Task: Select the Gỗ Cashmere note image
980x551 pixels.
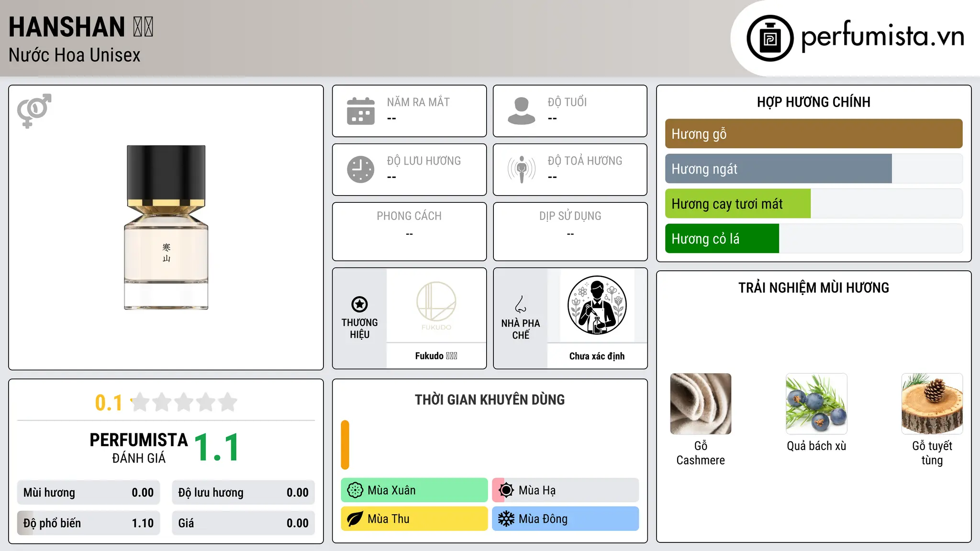Action: pos(701,404)
